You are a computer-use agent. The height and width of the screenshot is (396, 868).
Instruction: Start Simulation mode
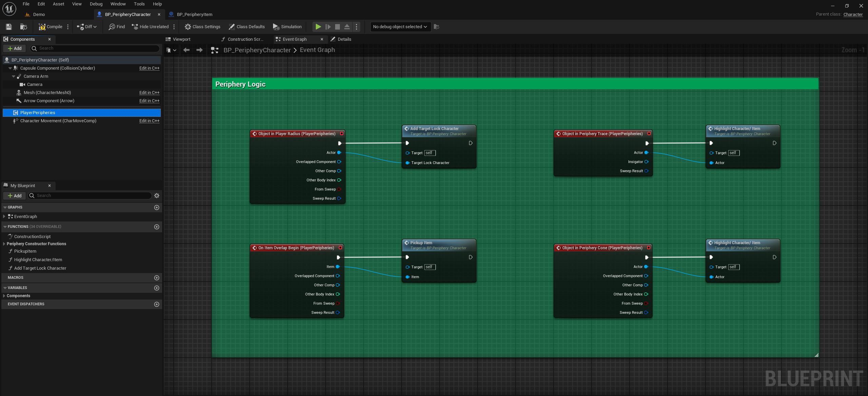click(287, 27)
